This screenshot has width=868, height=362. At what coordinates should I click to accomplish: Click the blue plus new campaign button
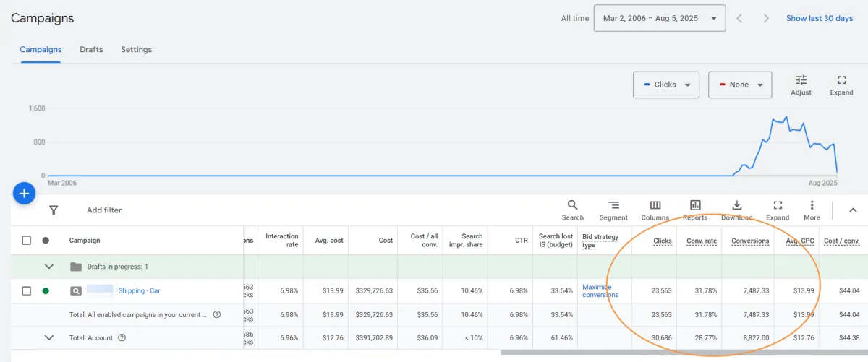click(x=24, y=193)
